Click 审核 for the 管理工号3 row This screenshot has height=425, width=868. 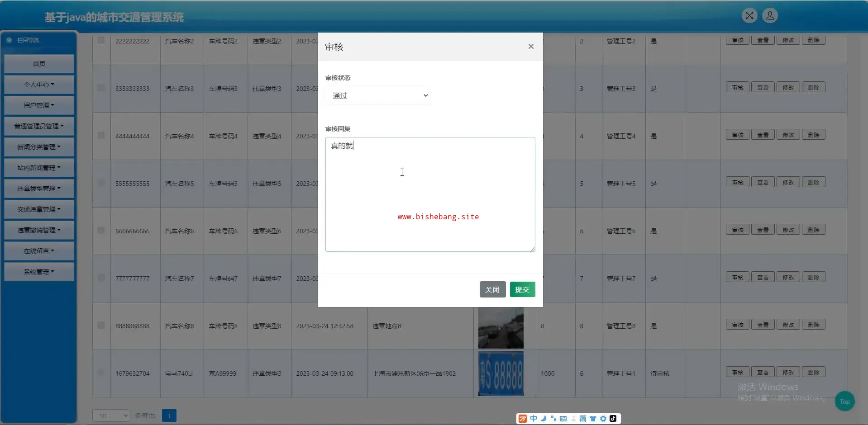(x=738, y=87)
